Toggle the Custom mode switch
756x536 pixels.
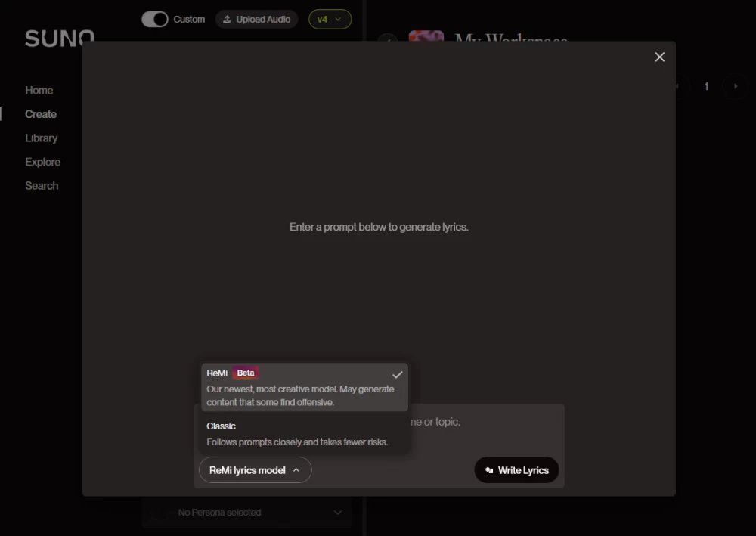[x=154, y=19]
